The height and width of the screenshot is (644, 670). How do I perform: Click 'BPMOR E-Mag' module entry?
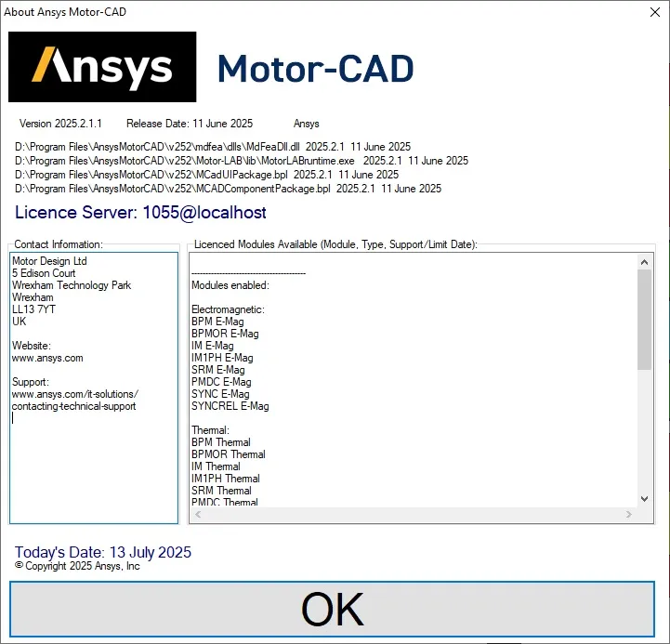(x=225, y=334)
